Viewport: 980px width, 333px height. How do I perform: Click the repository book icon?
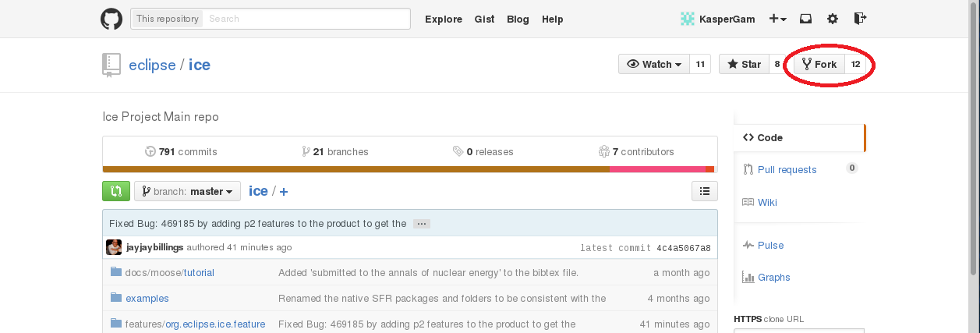tap(111, 65)
